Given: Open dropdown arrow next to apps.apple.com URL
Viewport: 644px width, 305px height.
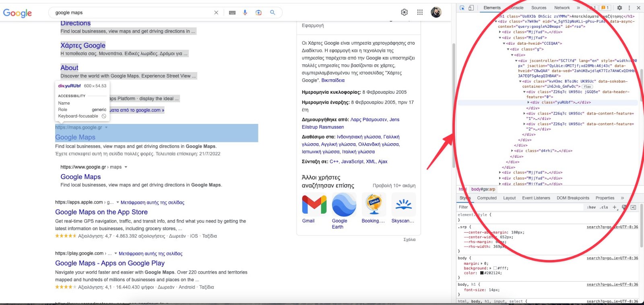Looking at the screenshot, I should (x=118, y=202).
